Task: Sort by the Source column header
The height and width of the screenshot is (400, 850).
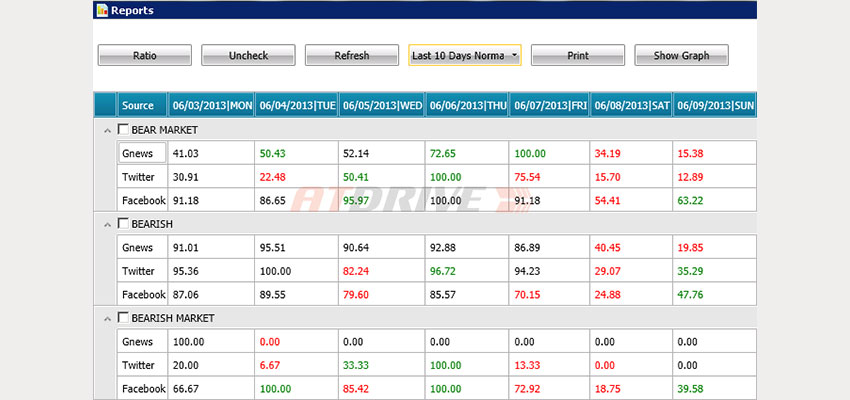Action: click(x=143, y=105)
